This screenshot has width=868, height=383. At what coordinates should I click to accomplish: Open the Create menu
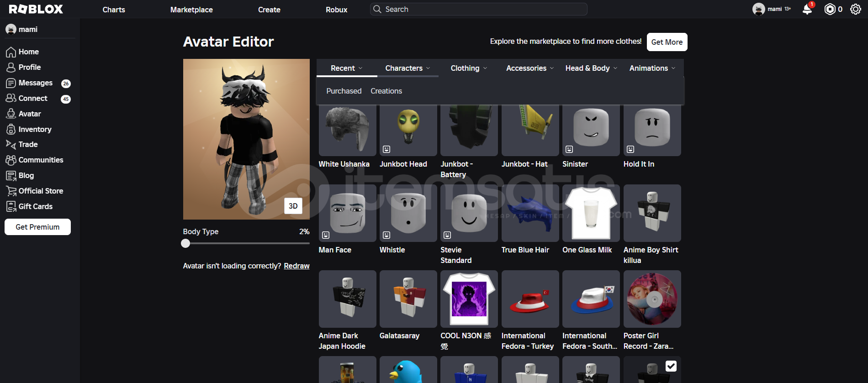(269, 10)
